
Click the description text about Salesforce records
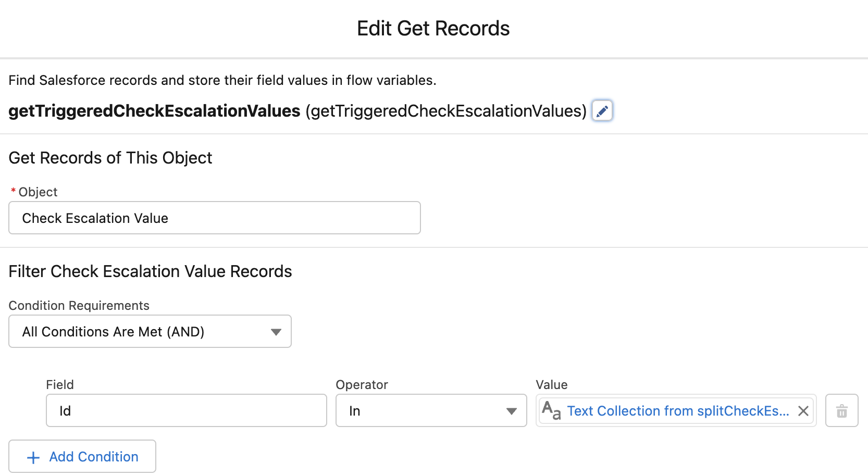point(222,80)
